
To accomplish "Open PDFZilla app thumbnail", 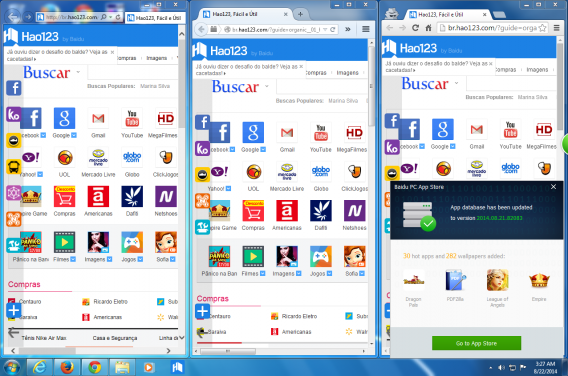I will (455, 280).
